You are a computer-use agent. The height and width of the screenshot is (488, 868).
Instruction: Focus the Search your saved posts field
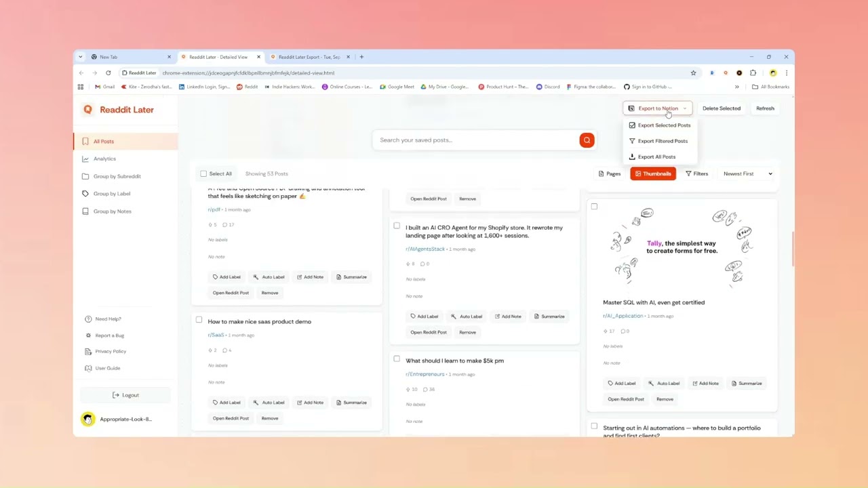(x=476, y=140)
